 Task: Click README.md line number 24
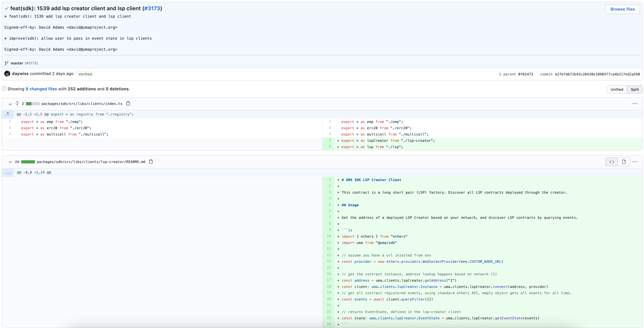(328, 324)
